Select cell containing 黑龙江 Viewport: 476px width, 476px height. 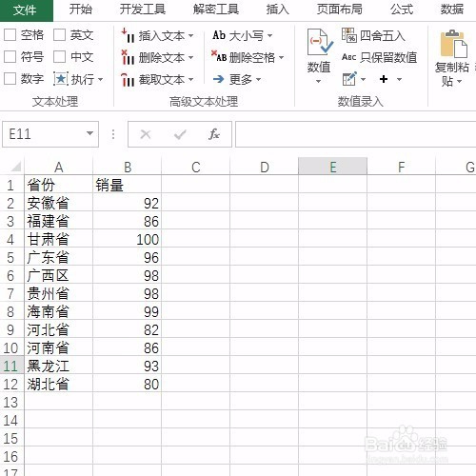click(x=58, y=366)
